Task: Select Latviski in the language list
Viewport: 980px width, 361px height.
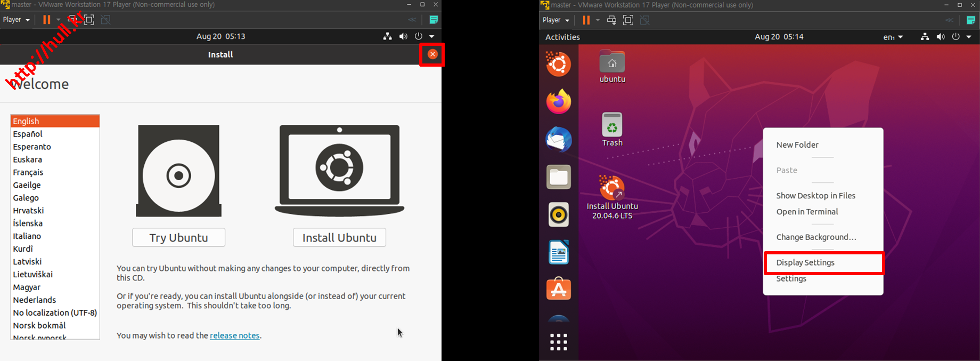Action: pyautogui.click(x=55, y=262)
